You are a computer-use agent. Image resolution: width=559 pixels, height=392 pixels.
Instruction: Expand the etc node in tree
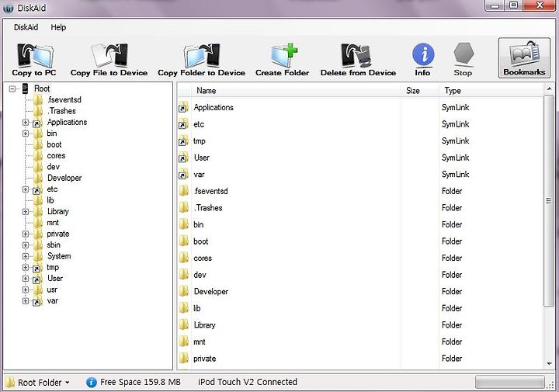pos(26,189)
